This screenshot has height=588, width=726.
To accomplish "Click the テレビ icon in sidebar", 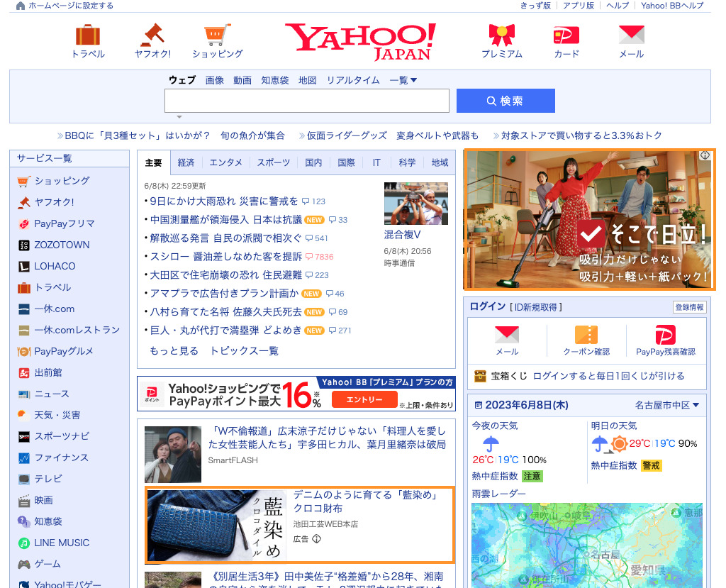I will (x=23, y=479).
